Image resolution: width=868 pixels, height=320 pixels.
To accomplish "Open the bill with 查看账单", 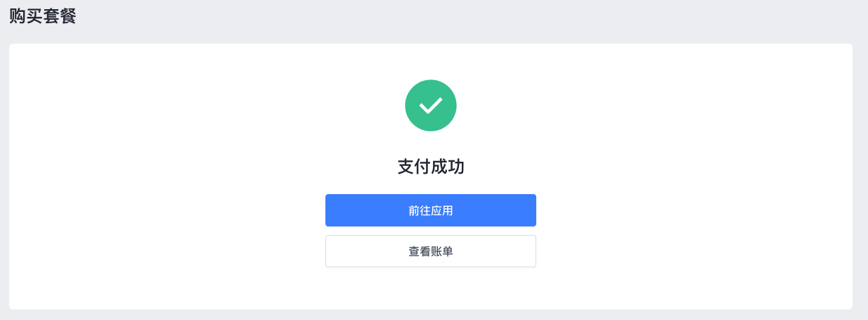I will coord(431,251).
